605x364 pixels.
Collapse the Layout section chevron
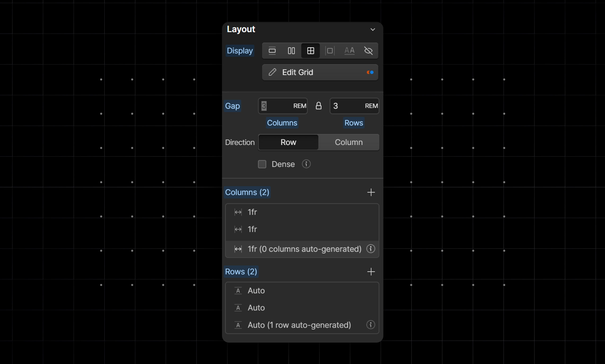[373, 29]
